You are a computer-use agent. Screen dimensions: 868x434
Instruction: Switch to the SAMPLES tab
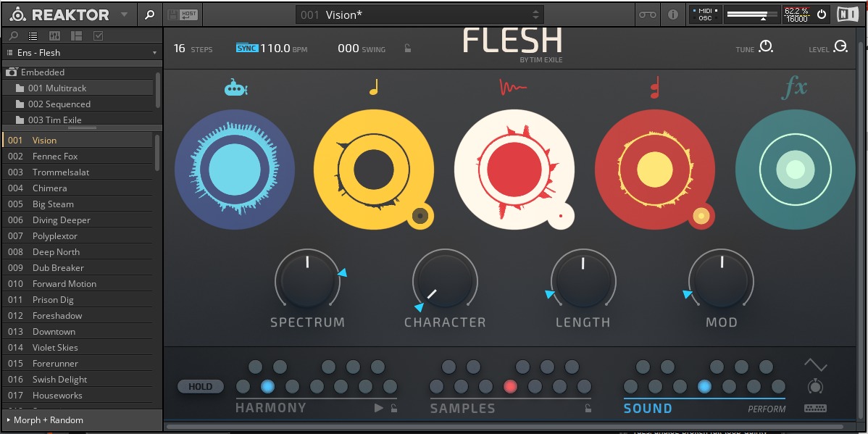462,409
